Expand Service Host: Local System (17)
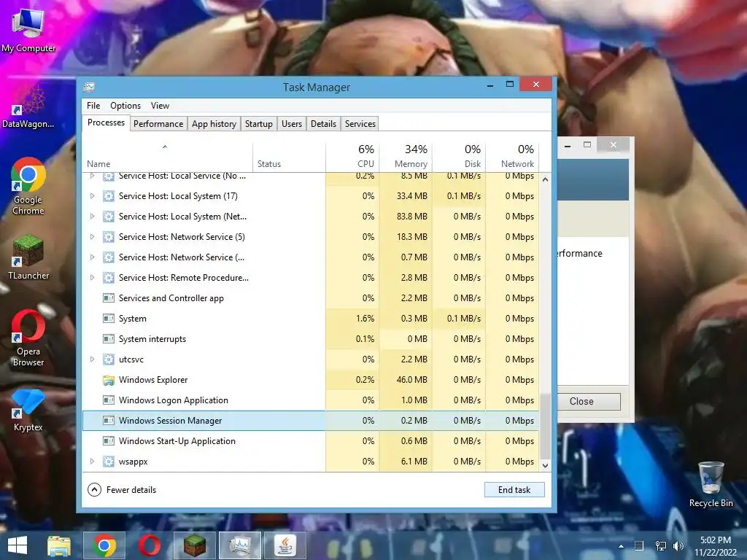Viewport: 747px width, 560px height. (x=93, y=195)
